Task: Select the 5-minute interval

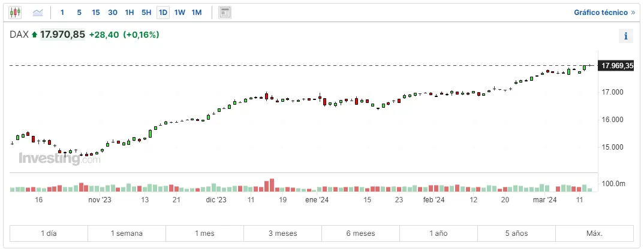Action: 79,12
